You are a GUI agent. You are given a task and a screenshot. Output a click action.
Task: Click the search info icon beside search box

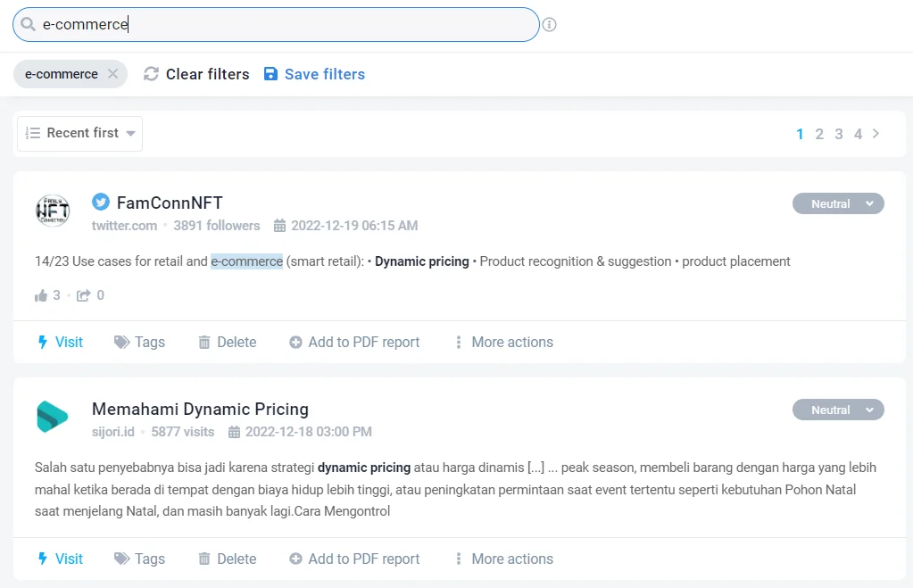pos(549,24)
